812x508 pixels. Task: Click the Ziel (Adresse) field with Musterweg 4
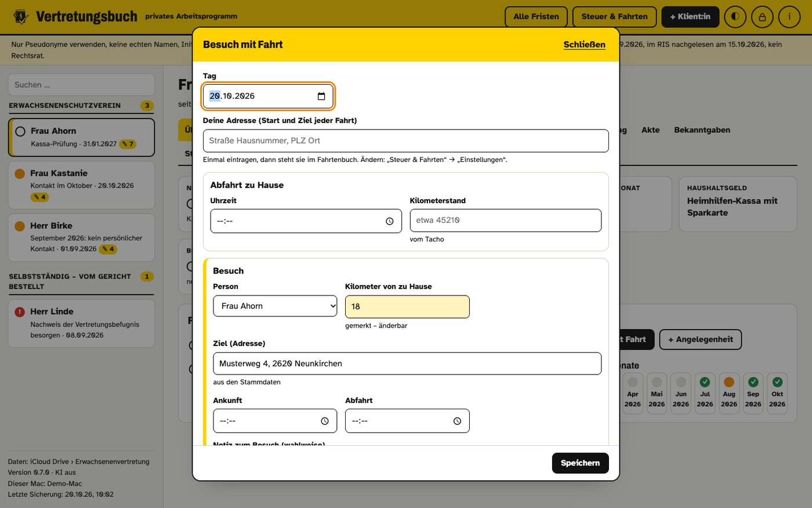tap(407, 364)
